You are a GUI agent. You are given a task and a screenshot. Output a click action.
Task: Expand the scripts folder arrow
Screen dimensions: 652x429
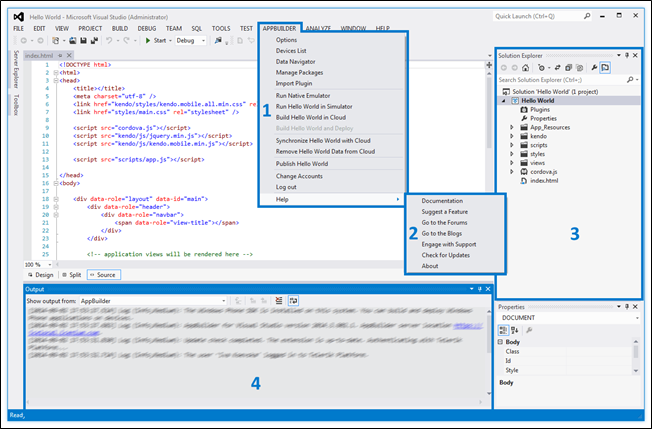512,145
